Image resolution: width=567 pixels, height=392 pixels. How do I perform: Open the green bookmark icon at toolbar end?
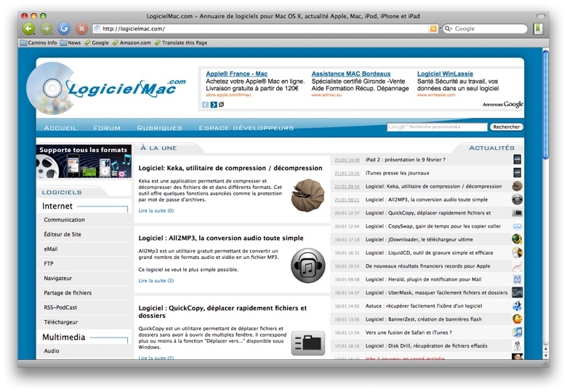538,28
